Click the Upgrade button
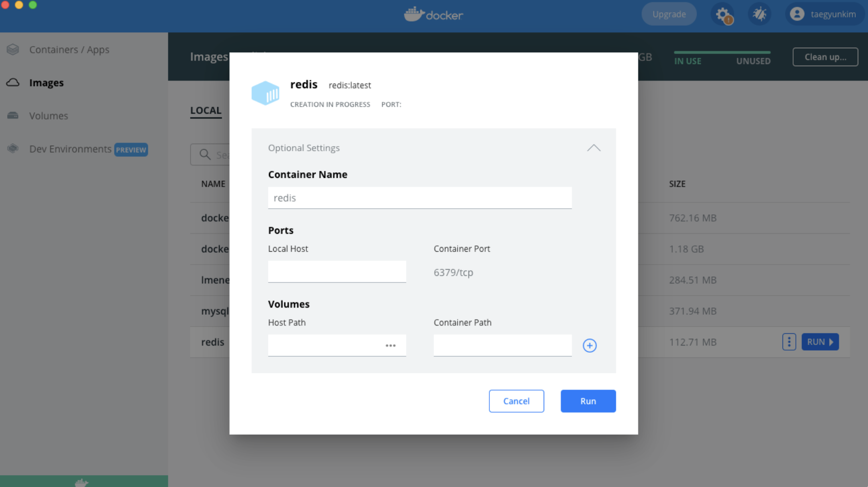The height and width of the screenshot is (487, 868). click(x=669, y=14)
